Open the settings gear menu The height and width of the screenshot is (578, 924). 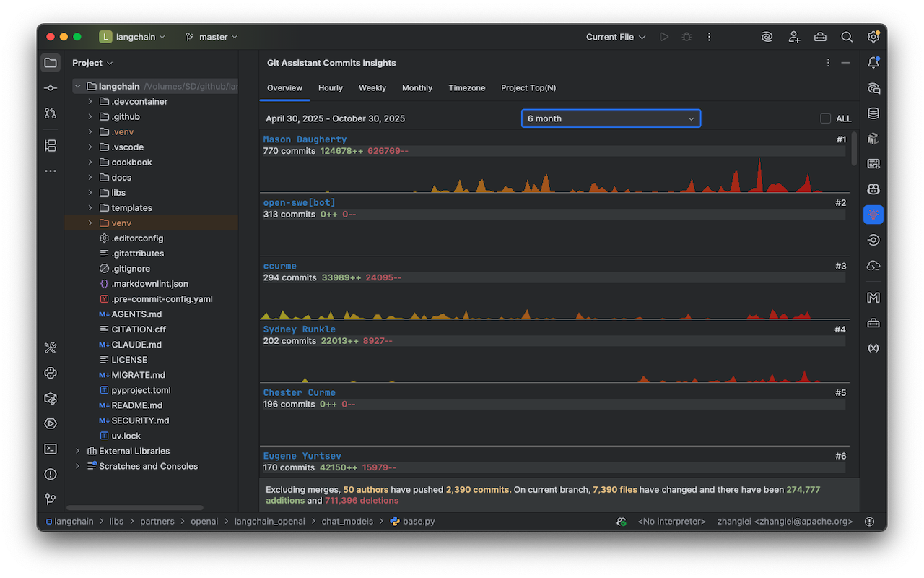pos(872,36)
